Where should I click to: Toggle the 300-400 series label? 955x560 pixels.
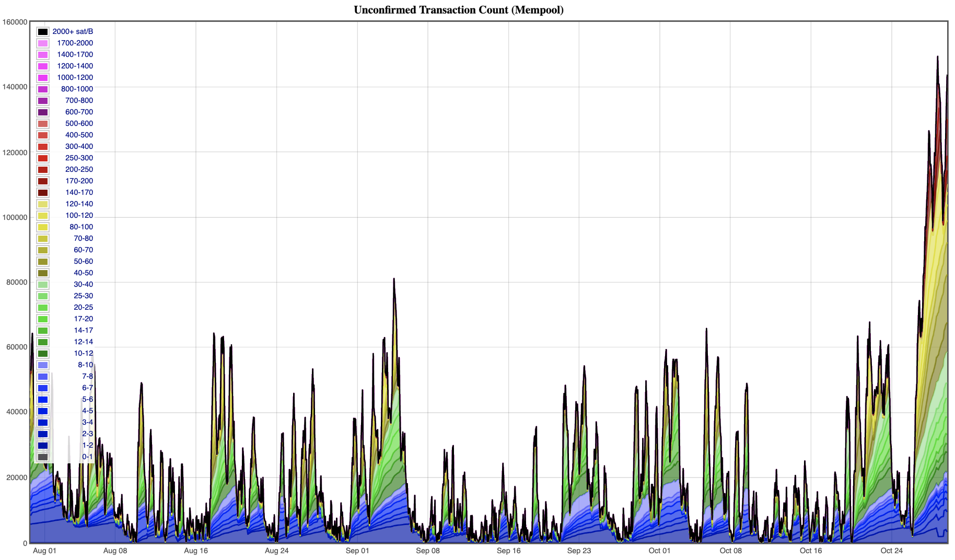pyautogui.click(x=79, y=147)
